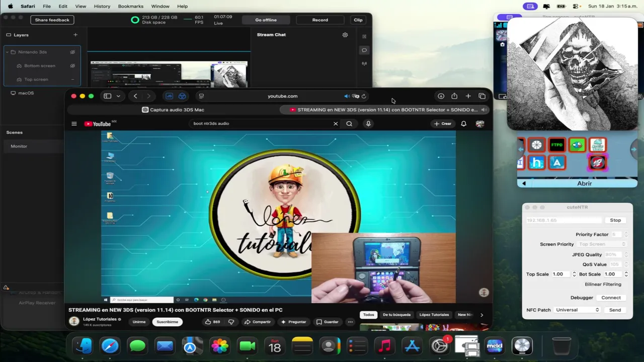Screen dimensions: 644x362
Task: Click the Safari share icon
Action: click(x=454, y=96)
